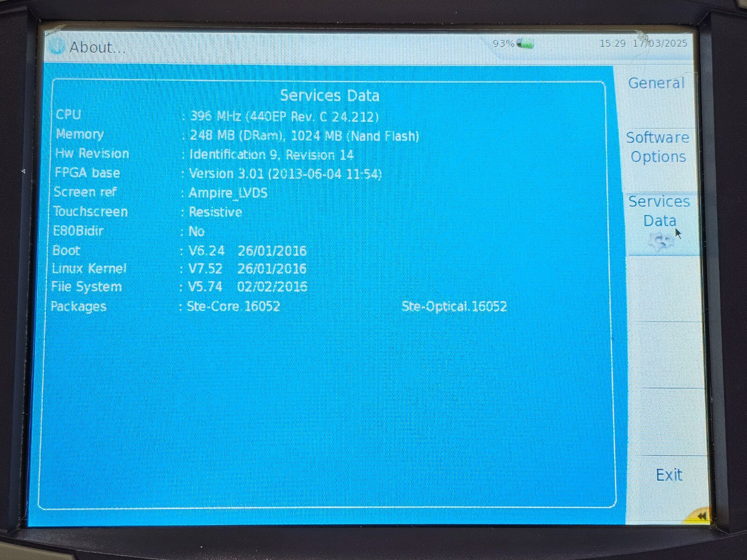Open the General tab

click(656, 83)
